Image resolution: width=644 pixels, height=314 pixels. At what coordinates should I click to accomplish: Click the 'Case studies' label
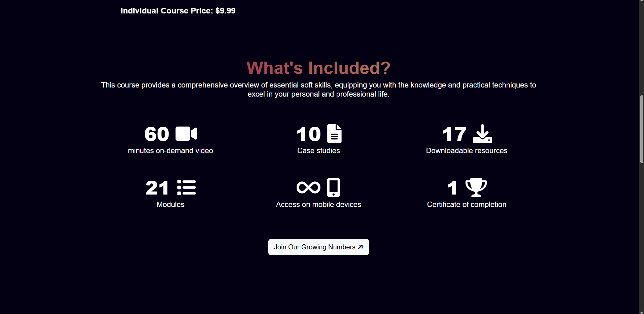pyautogui.click(x=318, y=151)
